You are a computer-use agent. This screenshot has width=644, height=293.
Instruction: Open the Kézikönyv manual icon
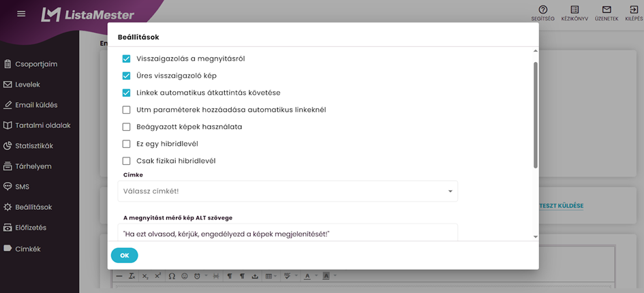(574, 12)
